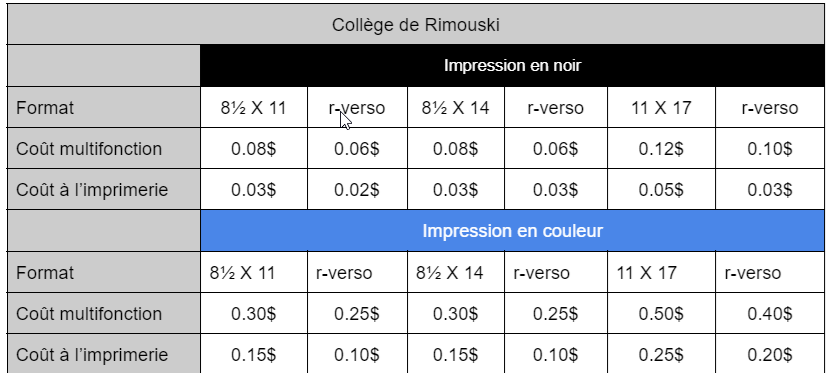Click the Format label in the black section
Viewport: 827px width, 373px height.
103,108
